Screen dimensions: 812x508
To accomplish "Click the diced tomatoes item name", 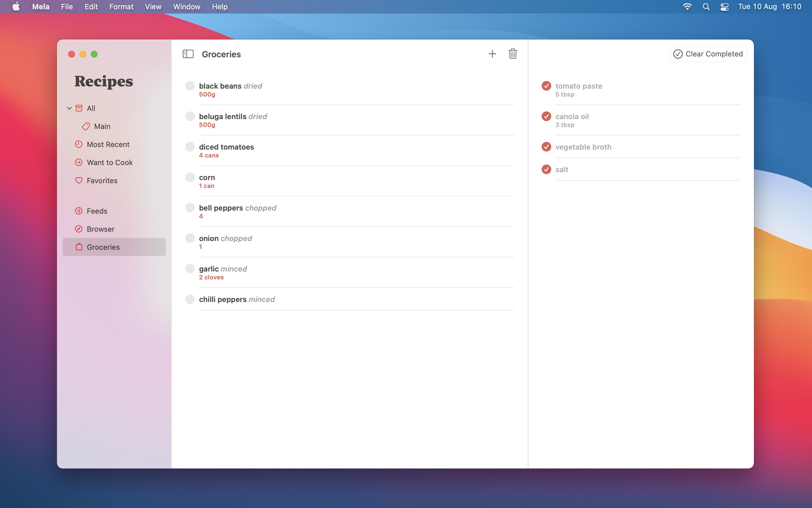I will click(x=226, y=147).
